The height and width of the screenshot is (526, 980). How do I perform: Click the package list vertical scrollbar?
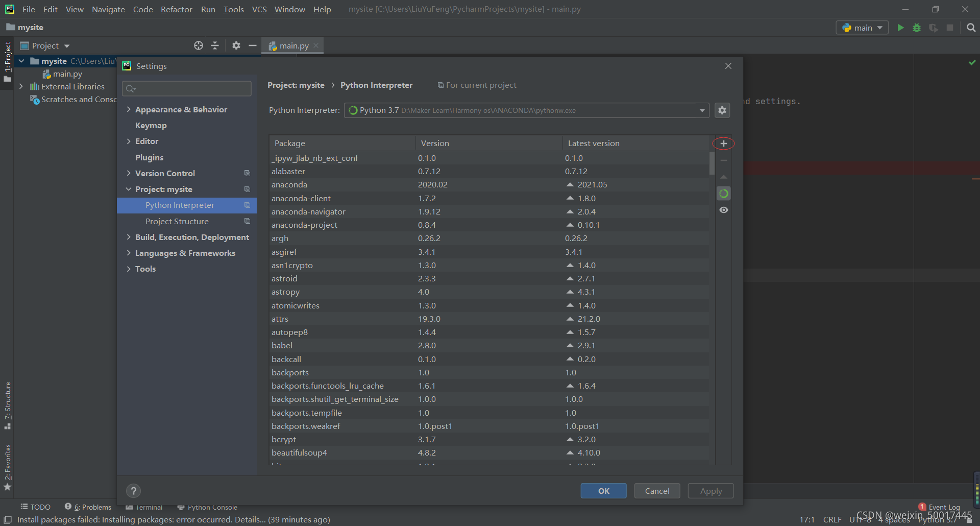pos(712,163)
